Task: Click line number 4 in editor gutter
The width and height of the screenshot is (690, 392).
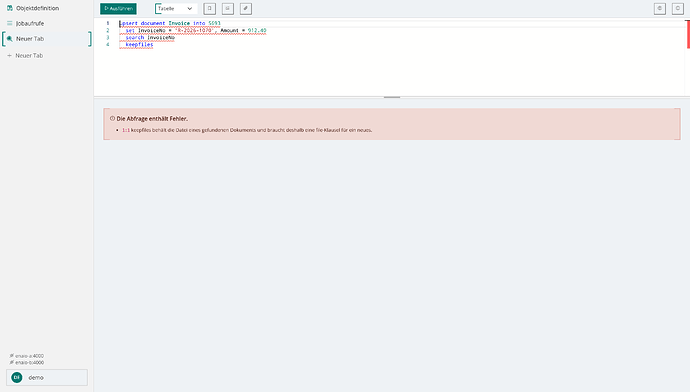Action: [x=108, y=44]
